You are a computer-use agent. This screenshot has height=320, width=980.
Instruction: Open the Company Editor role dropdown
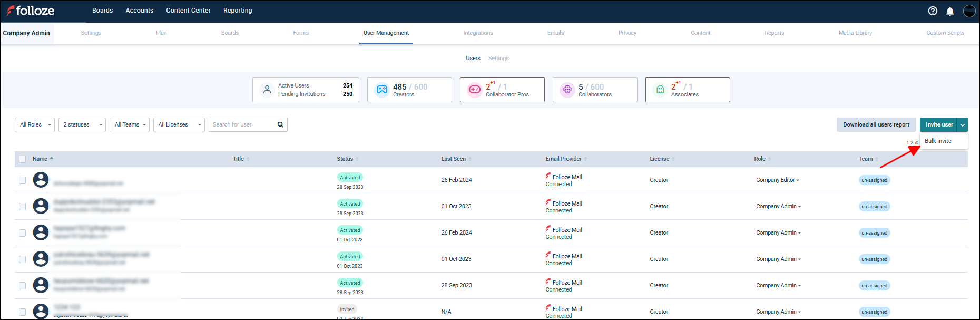[778, 180]
